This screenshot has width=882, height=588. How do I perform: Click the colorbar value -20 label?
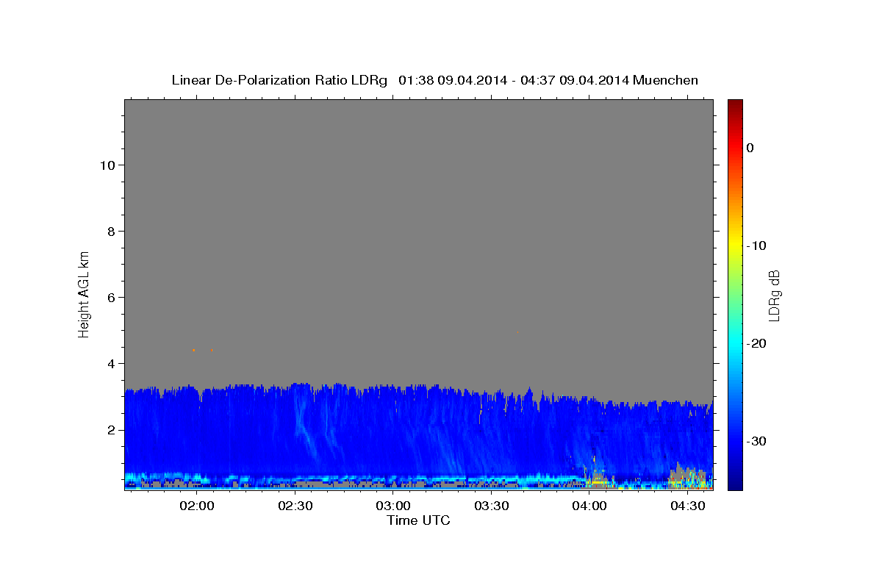756,343
